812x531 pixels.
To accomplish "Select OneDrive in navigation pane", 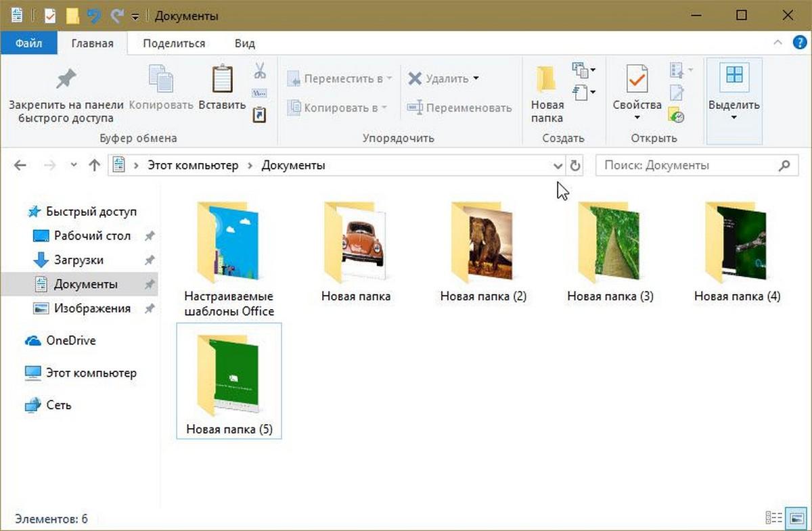I will (x=70, y=341).
